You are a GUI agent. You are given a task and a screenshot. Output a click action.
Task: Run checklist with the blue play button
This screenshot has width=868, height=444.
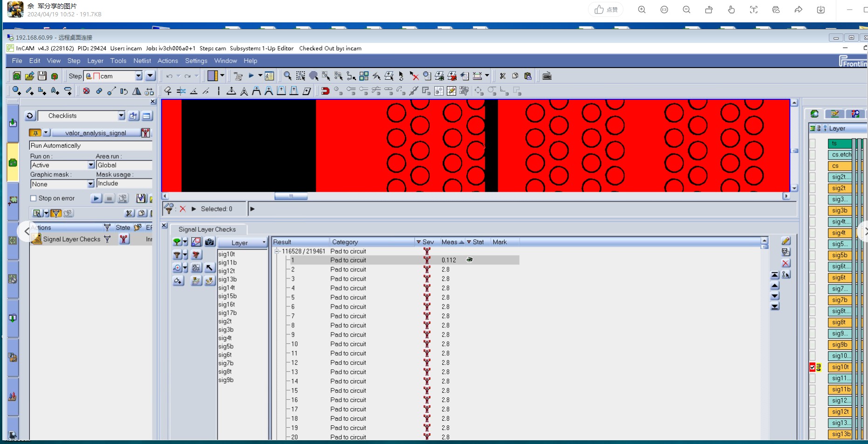click(x=96, y=198)
